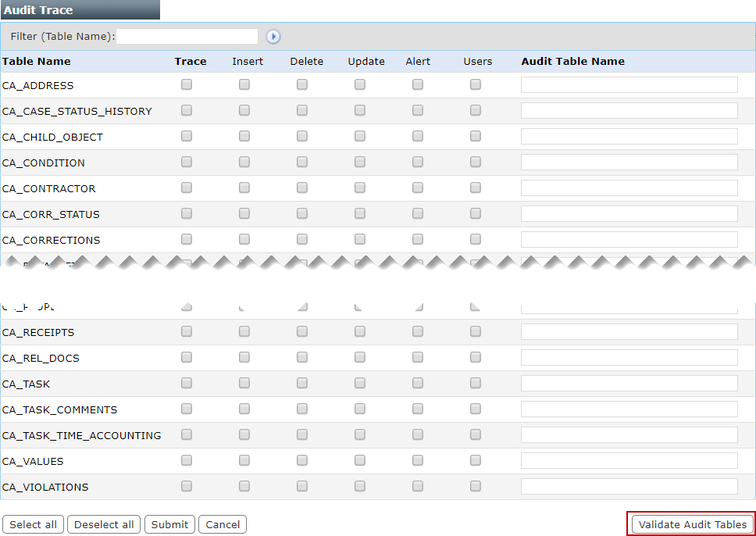Click the Audit Table Name field for CA_CORRECTIONS
The height and width of the screenshot is (536, 756).
[628, 239]
